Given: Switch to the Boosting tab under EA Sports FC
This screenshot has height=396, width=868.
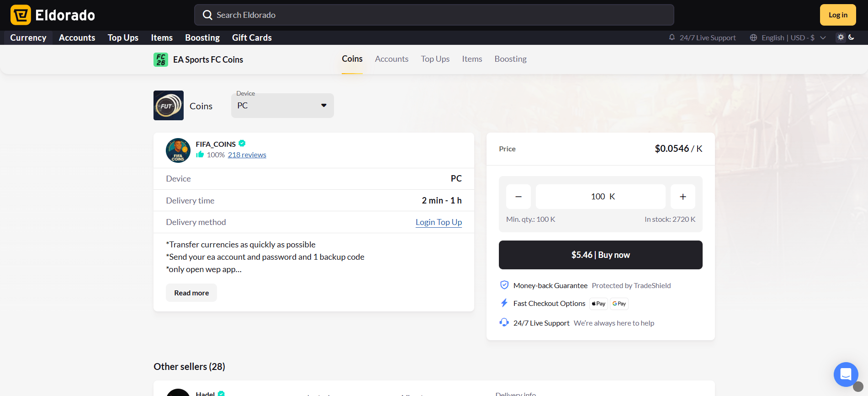Looking at the screenshot, I should click(510, 59).
